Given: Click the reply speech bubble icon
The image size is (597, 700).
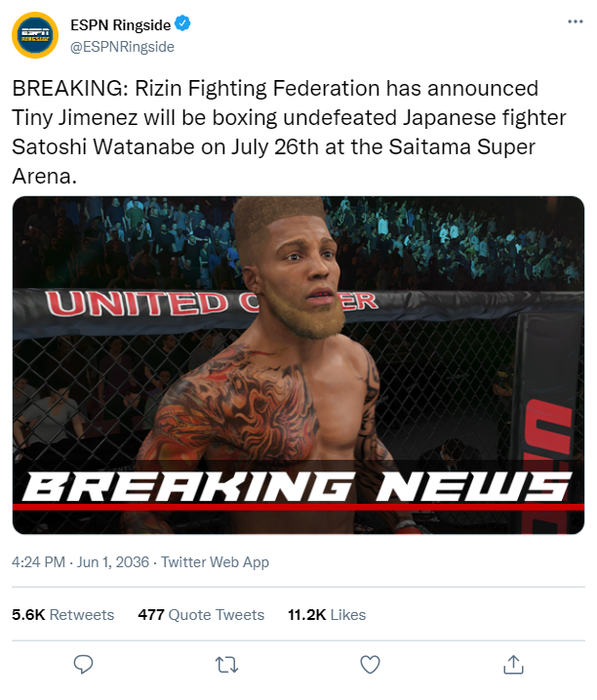Looking at the screenshot, I should (x=83, y=664).
